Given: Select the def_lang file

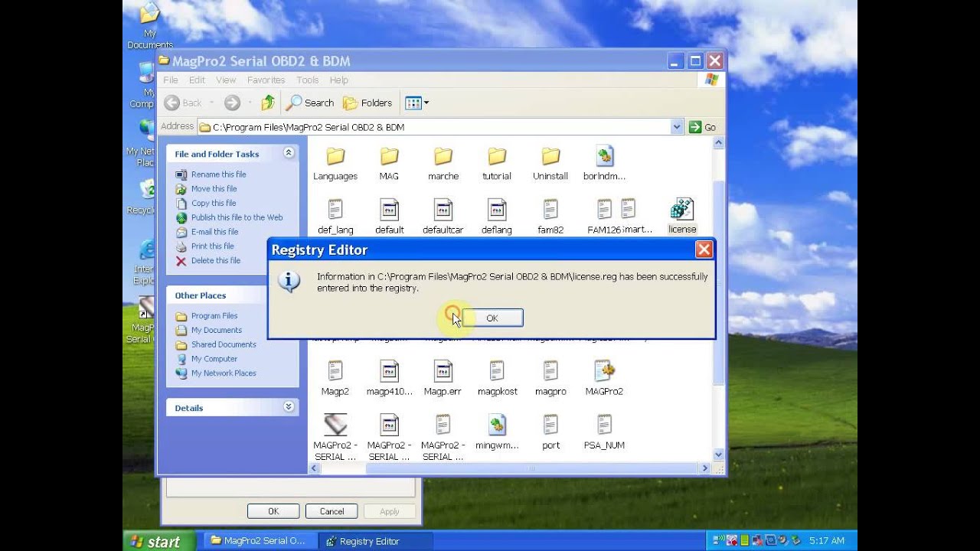Looking at the screenshot, I should (335, 217).
